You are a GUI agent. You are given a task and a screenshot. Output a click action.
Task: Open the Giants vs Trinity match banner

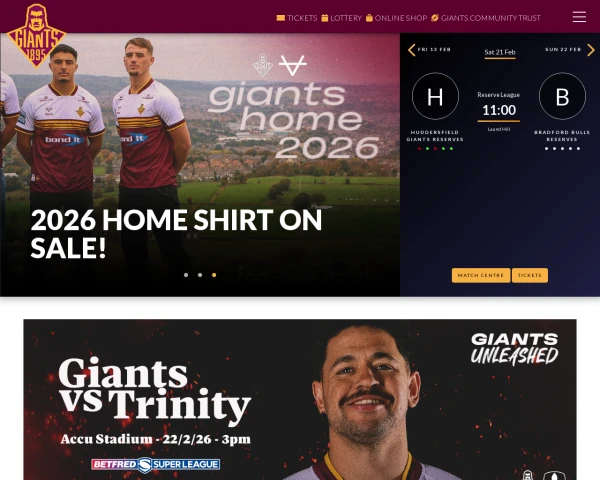[300, 400]
